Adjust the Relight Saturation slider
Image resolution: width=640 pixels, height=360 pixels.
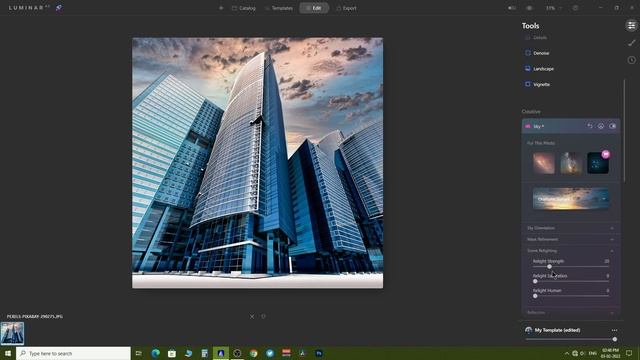pyautogui.click(x=535, y=281)
